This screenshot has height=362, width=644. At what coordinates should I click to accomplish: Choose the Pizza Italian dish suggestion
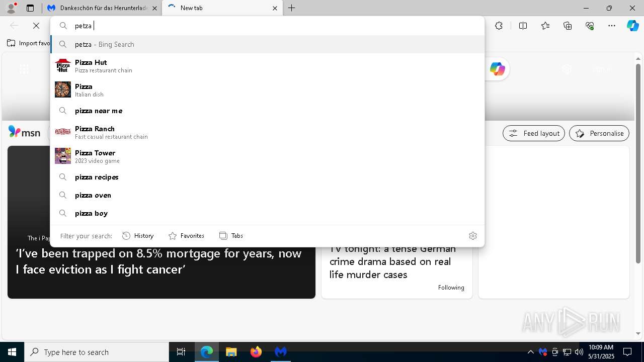(x=267, y=90)
